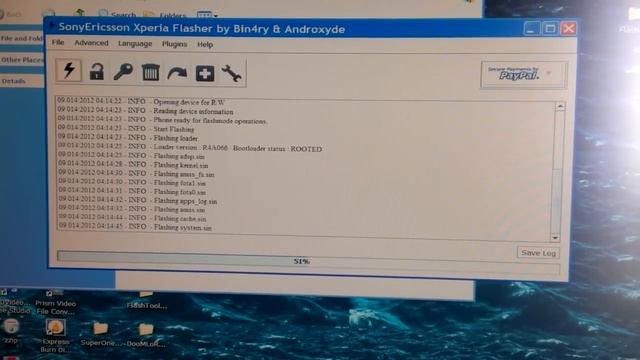Click the curved arrow icon in toolbar
The width and height of the screenshot is (640, 360).
[177, 73]
